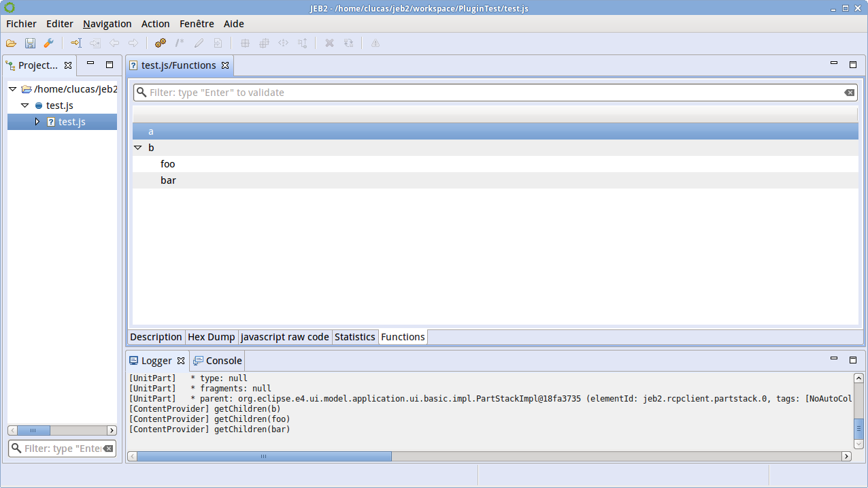Select the foo function row
Screen dimensions: 868x488
pyautogui.click(x=495, y=164)
